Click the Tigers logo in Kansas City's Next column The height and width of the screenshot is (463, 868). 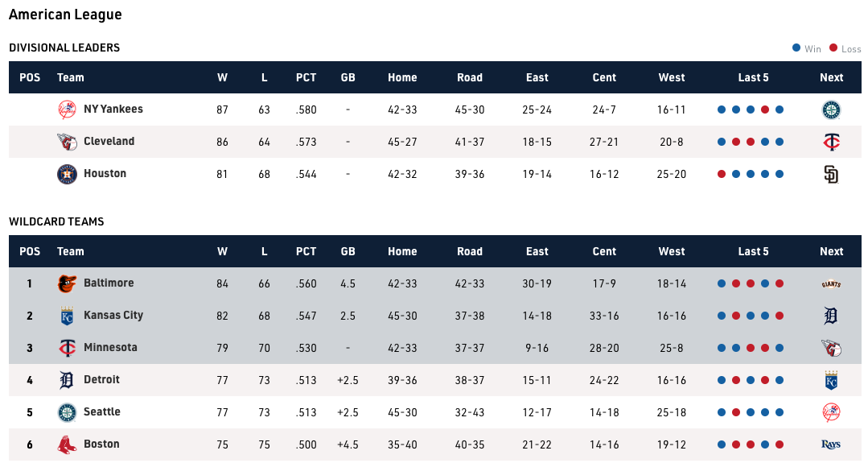pos(831,316)
